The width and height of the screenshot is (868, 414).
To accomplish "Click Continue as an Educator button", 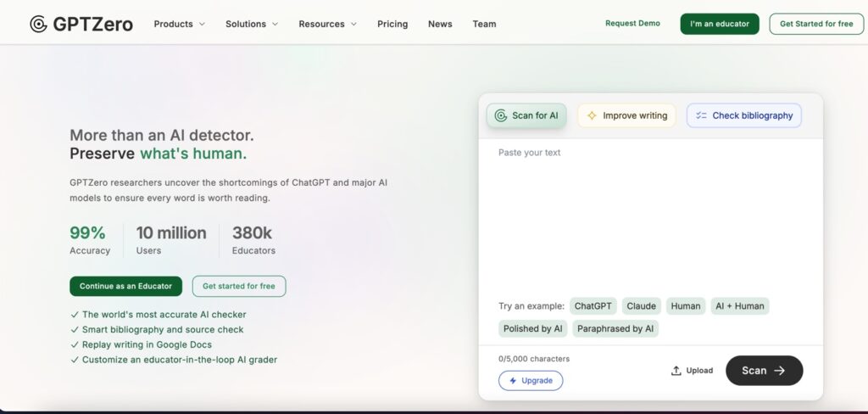I will (125, 286).
